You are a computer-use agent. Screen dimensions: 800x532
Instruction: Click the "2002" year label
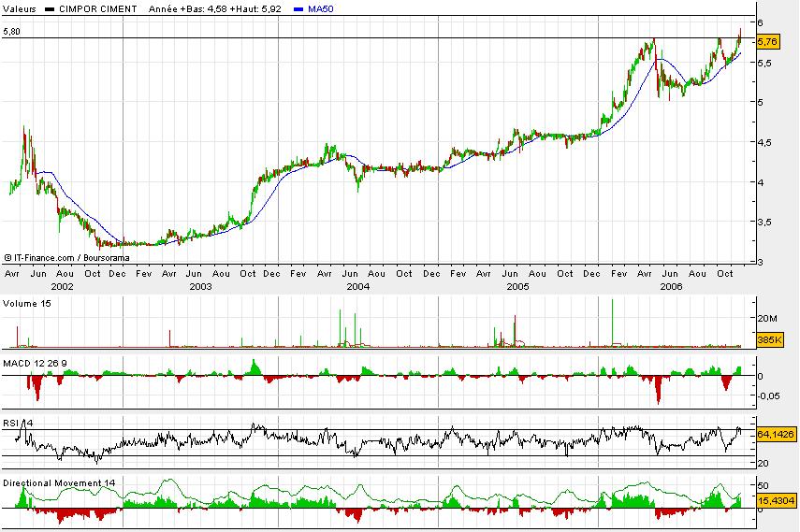coord(63,287)
